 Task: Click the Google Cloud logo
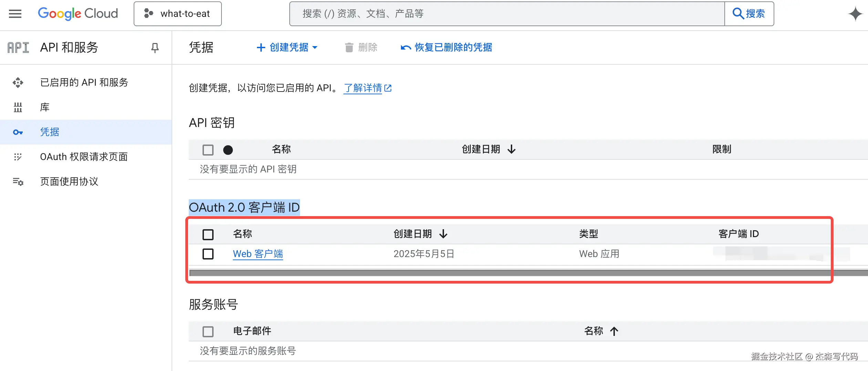[x=78, y=14]
